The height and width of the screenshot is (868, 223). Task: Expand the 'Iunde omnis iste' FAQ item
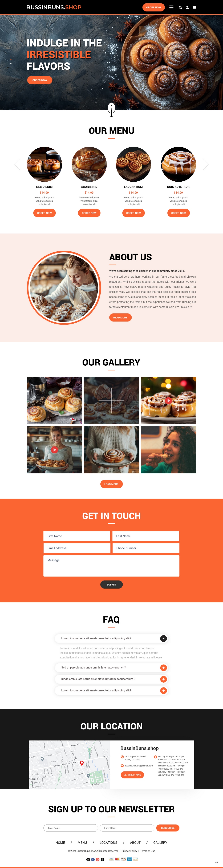coord(164,679)
